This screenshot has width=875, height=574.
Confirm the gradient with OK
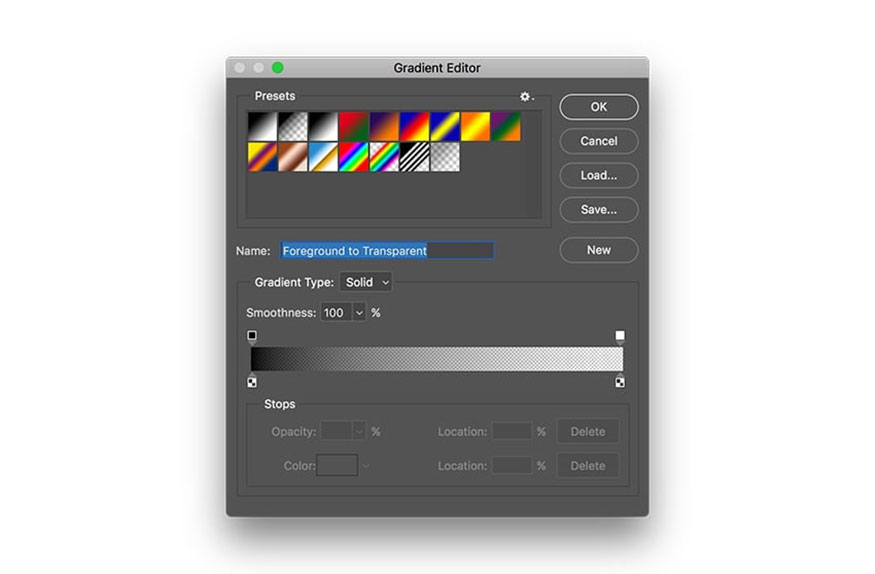(x=599, y=107)
